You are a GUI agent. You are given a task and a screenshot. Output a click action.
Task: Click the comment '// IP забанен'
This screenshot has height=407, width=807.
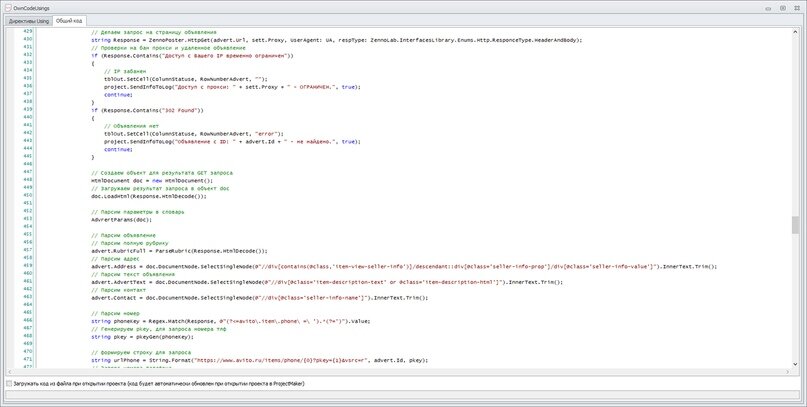(125, 71)
